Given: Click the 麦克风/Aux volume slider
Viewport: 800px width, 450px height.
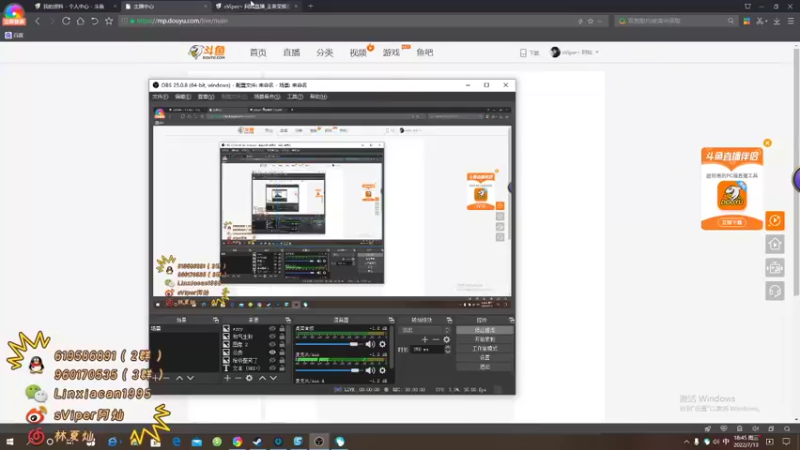Looking at the screenshot, I should coord(328,370).
